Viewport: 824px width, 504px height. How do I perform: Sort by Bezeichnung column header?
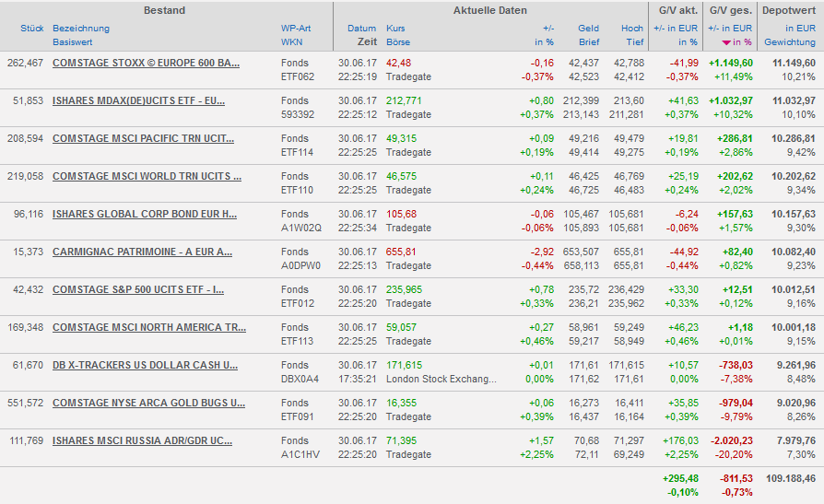[x=81, y=29]
